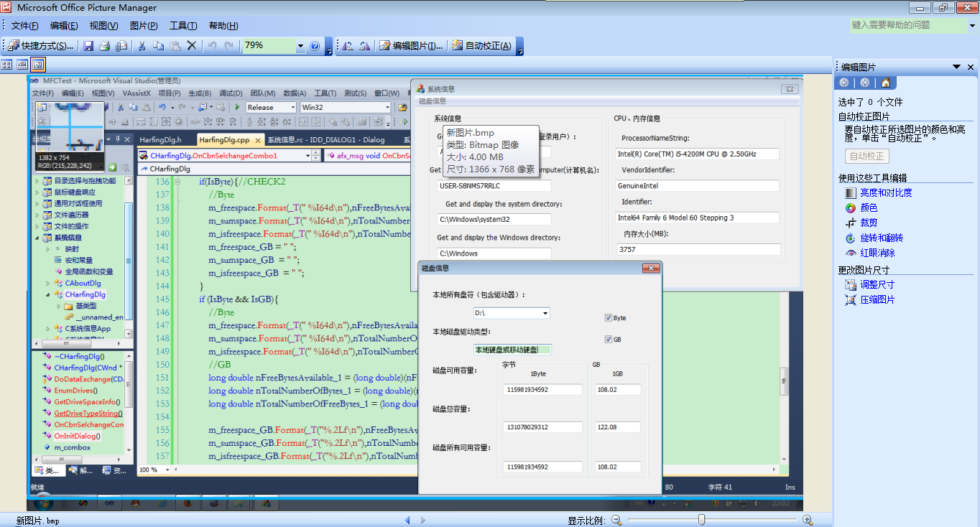Click the Copy icon in the toolbar
980x527 pixels.
pyautogui.click(x=159, y=46)
